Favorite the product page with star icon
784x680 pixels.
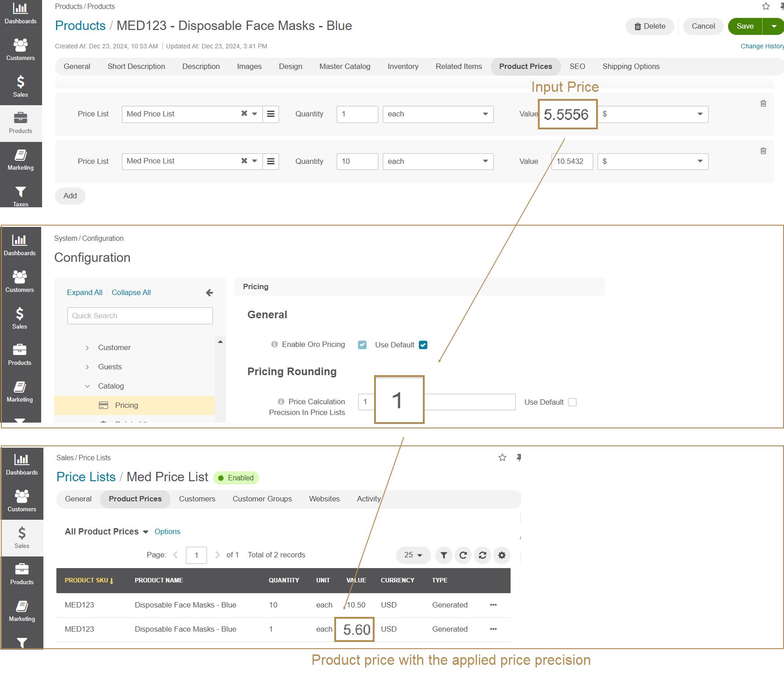(x=766, y=6)
